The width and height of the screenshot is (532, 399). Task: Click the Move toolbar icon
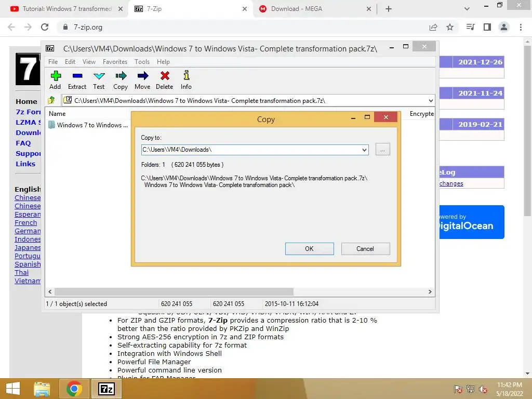pyautogui.click(x=142, y=79)
